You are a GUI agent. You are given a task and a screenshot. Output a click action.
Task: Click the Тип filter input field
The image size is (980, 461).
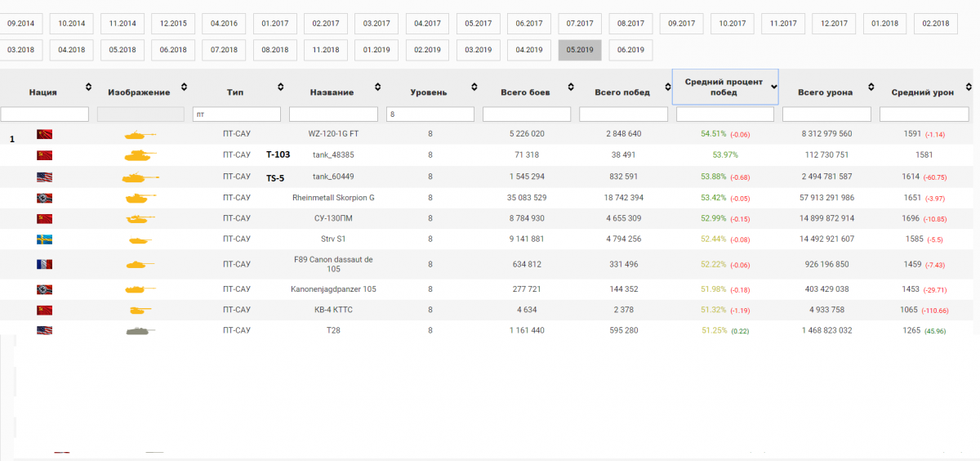coord(237,114)
